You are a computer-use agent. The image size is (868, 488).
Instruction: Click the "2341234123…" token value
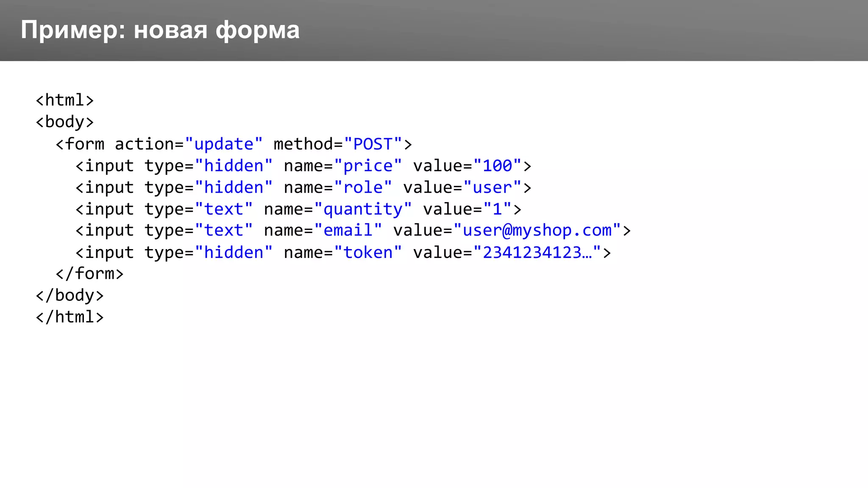(x=537, y=253)
